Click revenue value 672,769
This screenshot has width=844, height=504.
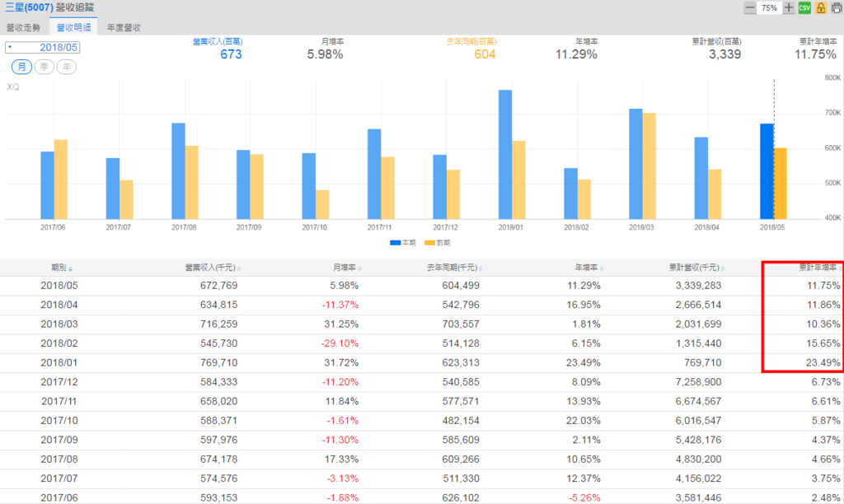[x=218, y=286]
